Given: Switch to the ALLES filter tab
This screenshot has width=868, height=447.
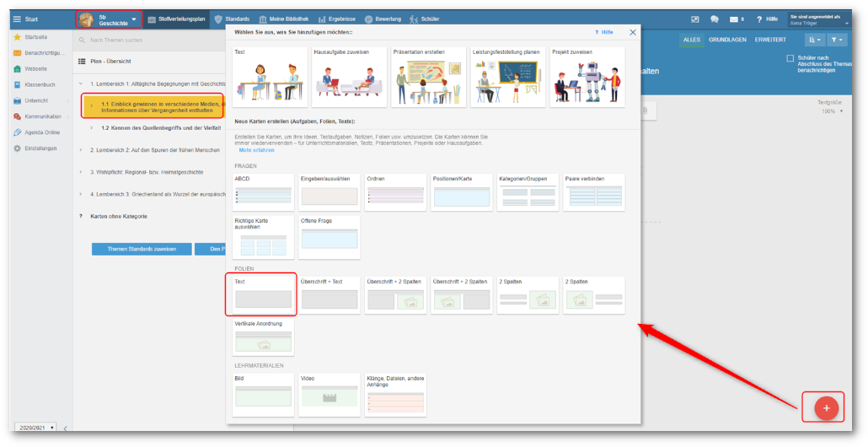Looking at the screenshot, I should pos(692,40).
